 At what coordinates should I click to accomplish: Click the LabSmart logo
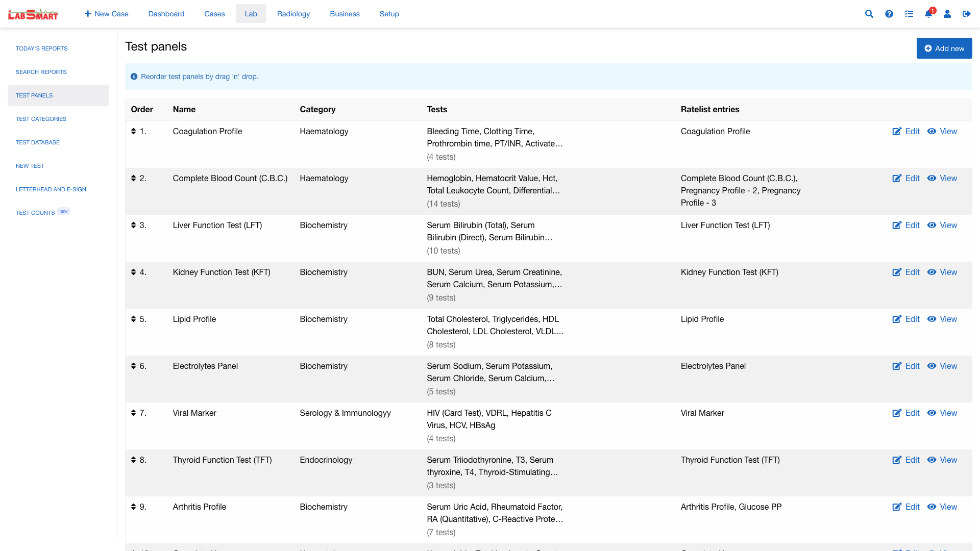[x=33, y=14]
